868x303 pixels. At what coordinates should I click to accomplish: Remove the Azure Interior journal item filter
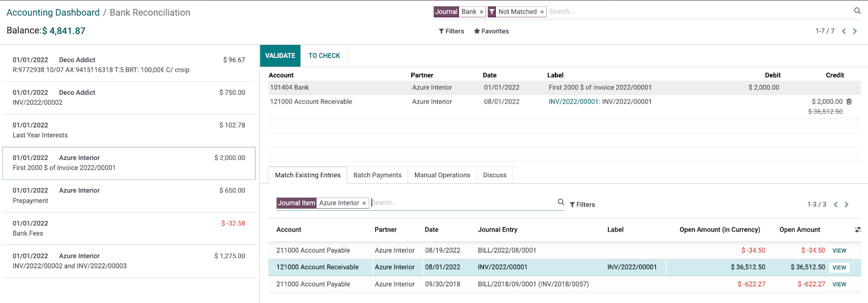pyautogui.click(x=364, y=203)
